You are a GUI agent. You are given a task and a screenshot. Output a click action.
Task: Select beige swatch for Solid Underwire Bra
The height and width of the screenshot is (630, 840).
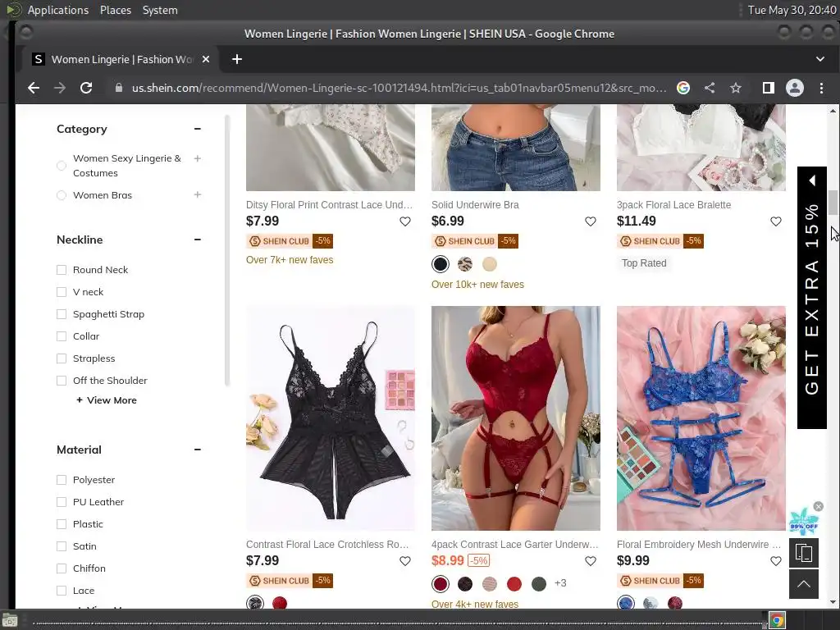coord(490,264)
